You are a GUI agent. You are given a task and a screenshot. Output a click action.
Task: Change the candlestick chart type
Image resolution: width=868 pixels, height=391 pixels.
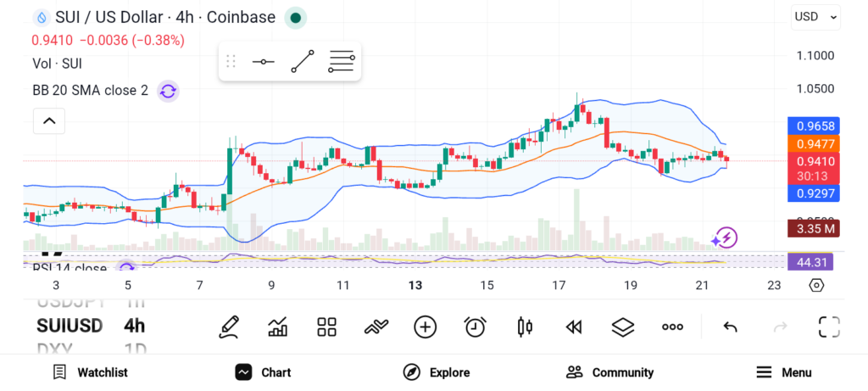coord(525,327)
